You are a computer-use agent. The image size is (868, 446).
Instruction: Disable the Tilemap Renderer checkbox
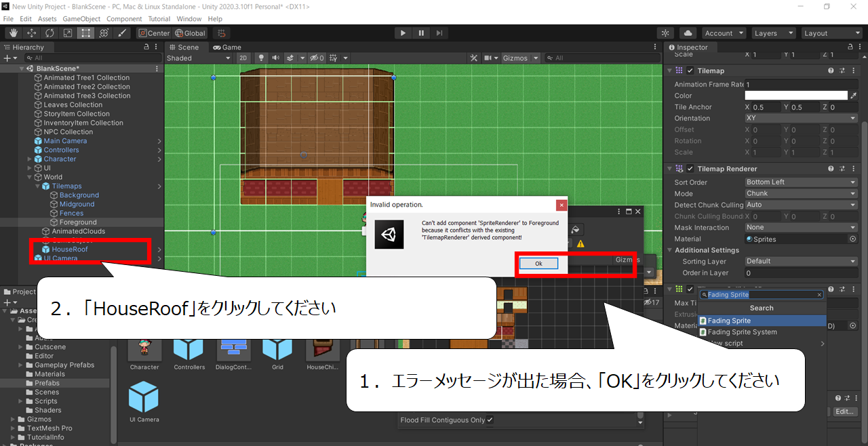point(690,168)
